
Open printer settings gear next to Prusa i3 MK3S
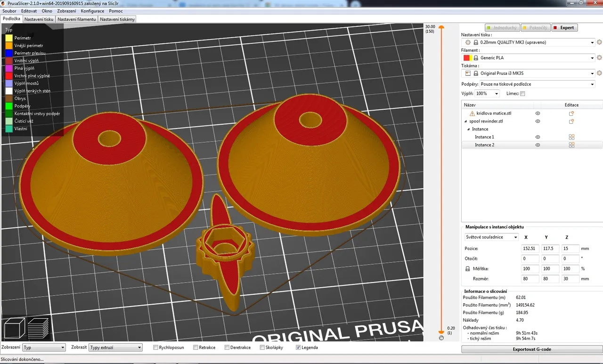click(x=599, y=73)
